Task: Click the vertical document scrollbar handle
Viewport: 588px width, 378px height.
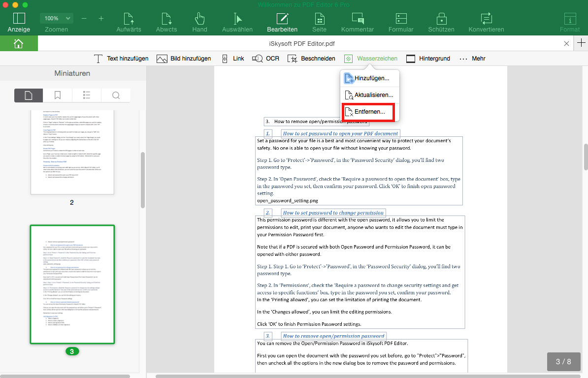Action: [586, 157]
